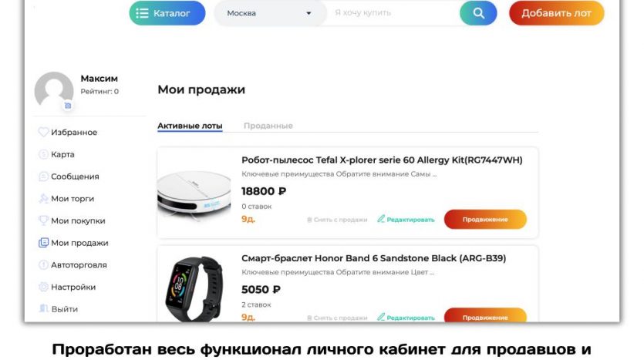Click the Сообщения chat bubble icon
Image resolution: width=644 pixels, height=360 pixels.
[43, 176]
